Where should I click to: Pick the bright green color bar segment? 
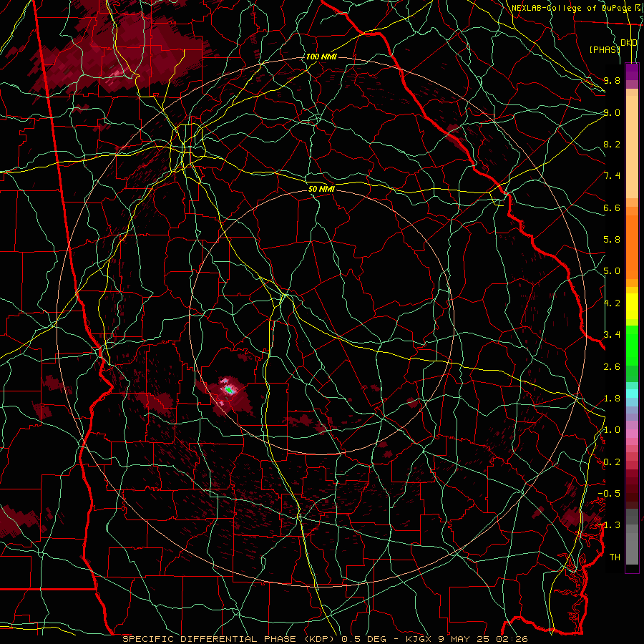click(632, 346)
